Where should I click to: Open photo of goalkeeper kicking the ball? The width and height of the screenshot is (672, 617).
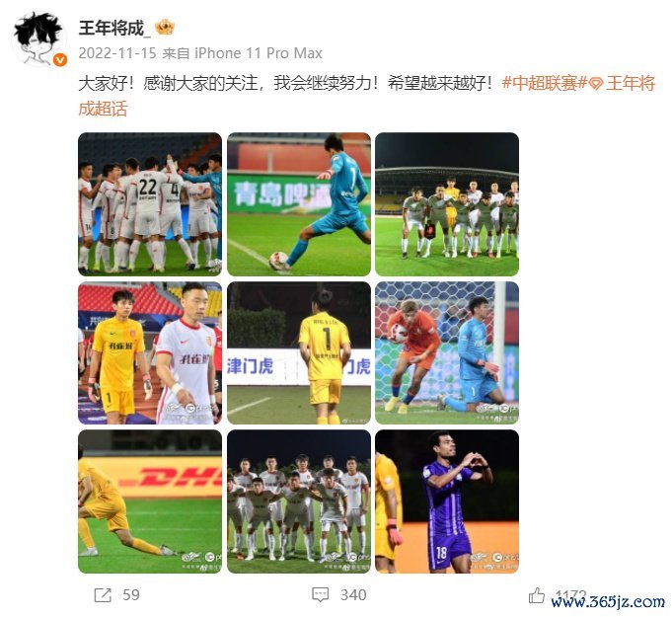point(299,204)
